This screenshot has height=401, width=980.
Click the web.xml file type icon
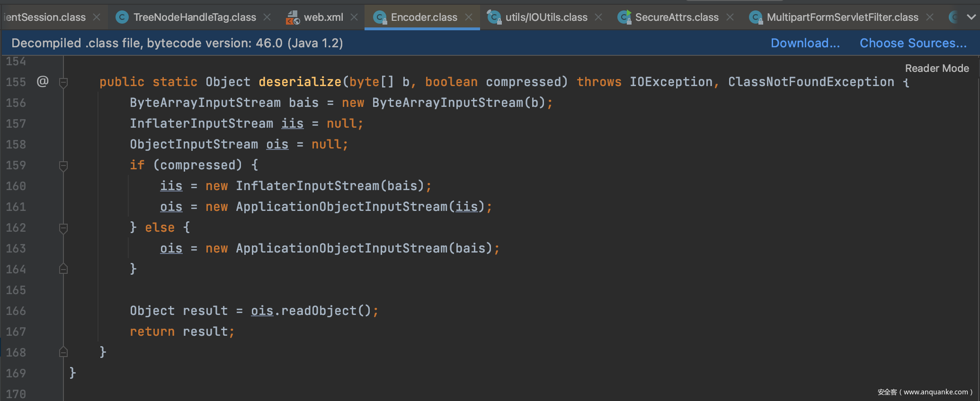(293, 17)
